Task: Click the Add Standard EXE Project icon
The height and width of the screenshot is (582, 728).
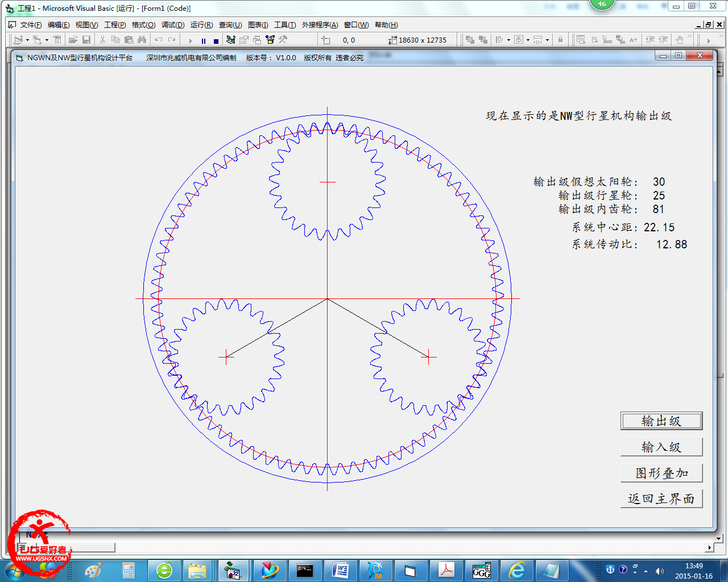Action: pos(18,40)
